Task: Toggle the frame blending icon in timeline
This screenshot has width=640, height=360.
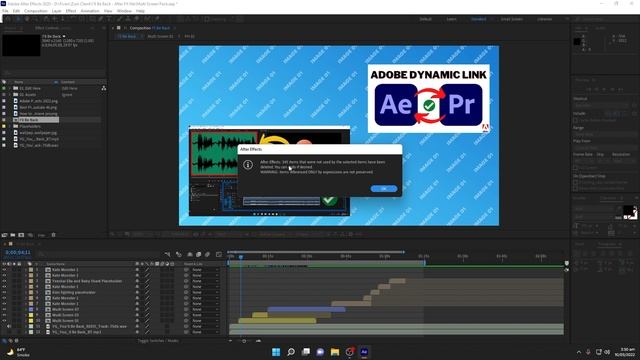Action: (x=199, y=254)
